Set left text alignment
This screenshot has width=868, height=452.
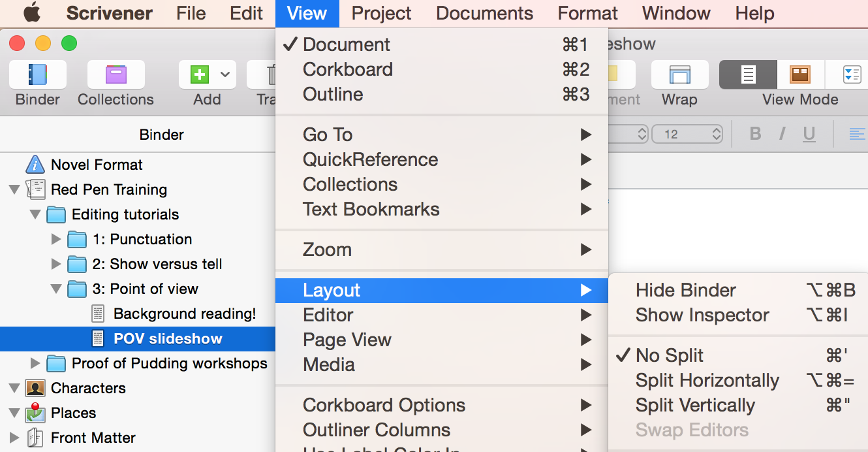tap(857, 134)
